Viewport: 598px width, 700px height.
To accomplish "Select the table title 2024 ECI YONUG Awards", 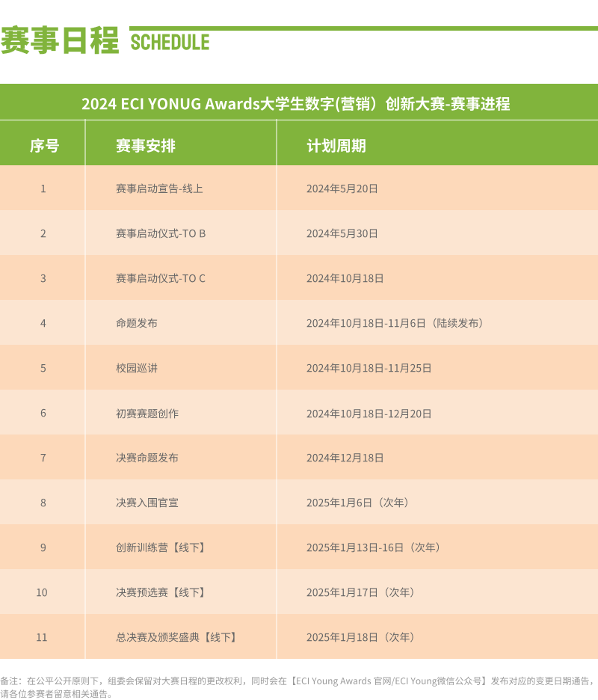I will tap(295, 103).
